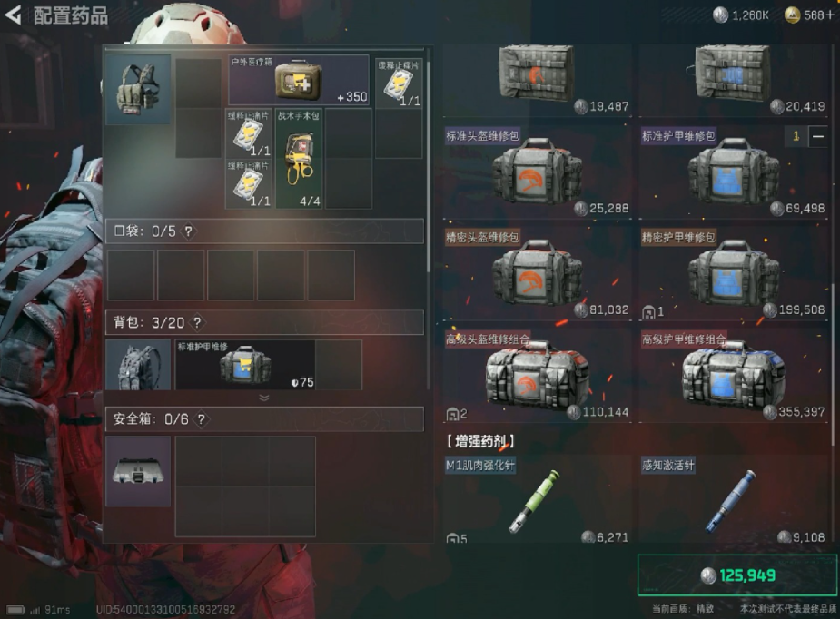Open help for 安全箱 capacity
This screenshot has height=619, width=840.
(x=202, y=419)
